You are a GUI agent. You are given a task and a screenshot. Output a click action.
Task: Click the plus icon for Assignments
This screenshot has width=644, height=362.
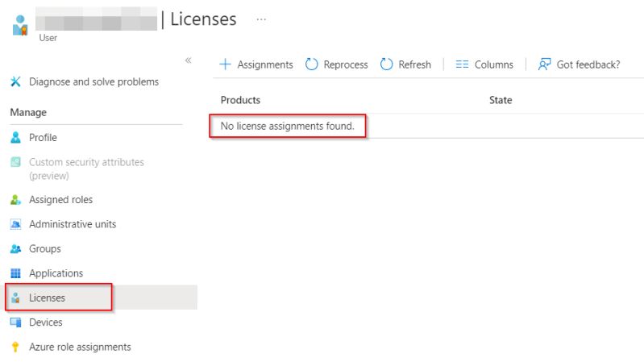tap(225, 64)
